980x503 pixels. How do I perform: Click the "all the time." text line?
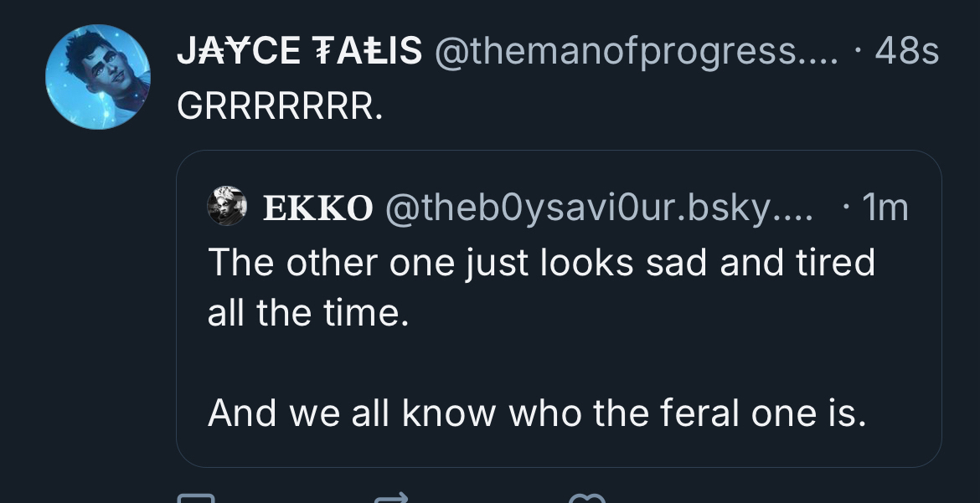[x=308, y=313]
